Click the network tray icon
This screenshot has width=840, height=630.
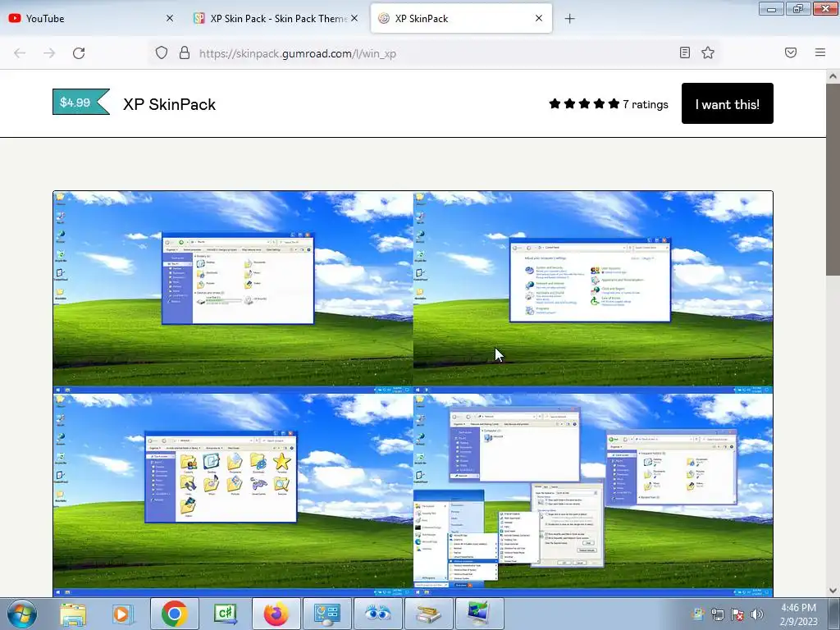[x=718, y=615]
